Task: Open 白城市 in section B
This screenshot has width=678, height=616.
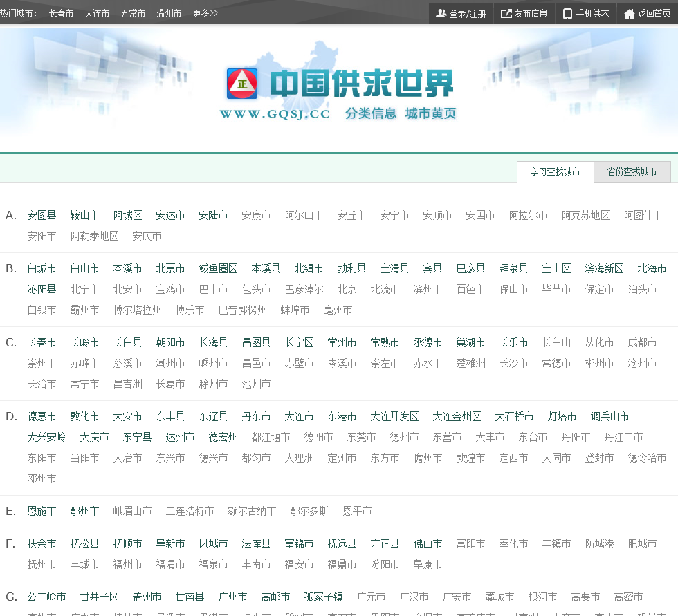Action: [x=42, y=268]
